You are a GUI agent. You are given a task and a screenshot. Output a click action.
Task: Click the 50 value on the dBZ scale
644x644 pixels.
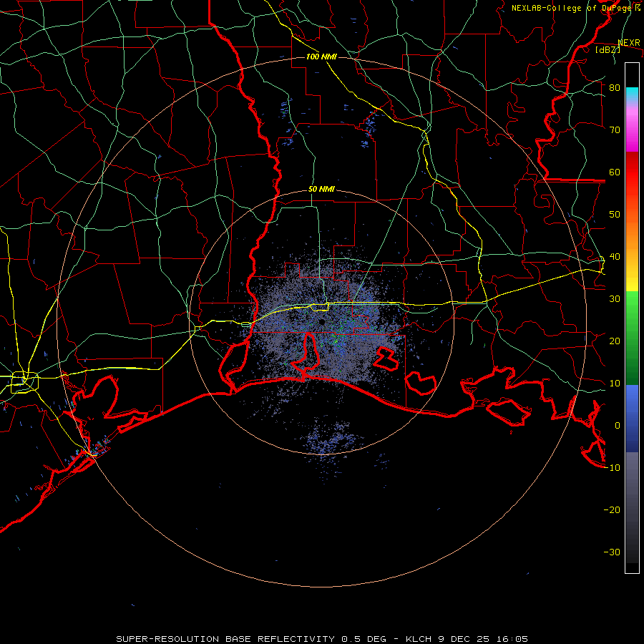pyautogui.click(x=615, y=215)
